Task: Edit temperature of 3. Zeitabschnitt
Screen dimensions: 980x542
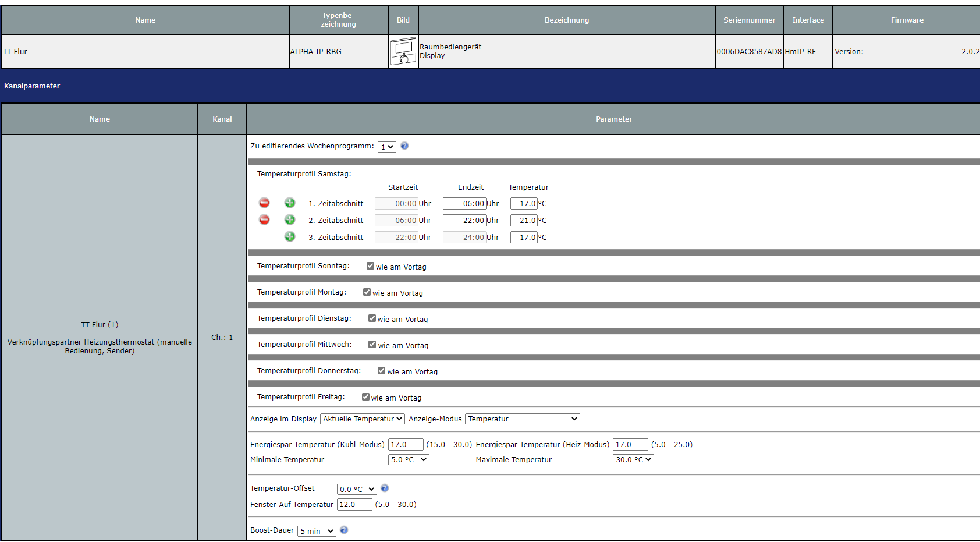Action: [524, 237]
